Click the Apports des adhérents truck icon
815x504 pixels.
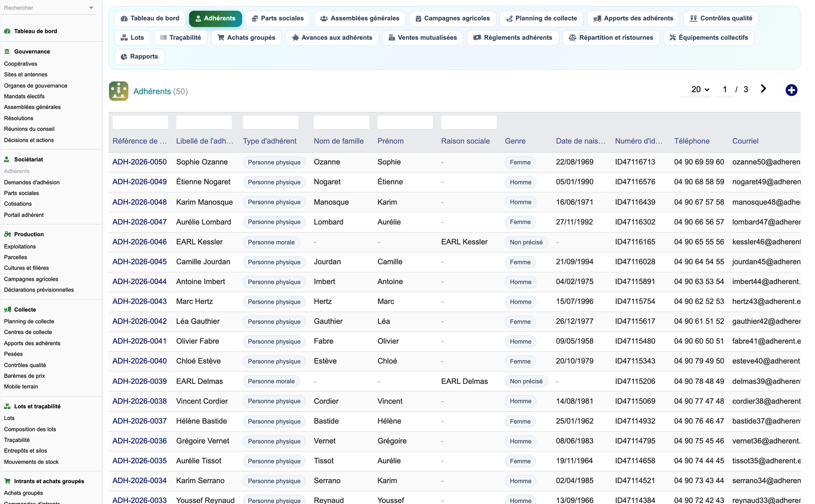pyautogui.click(x=597, y=19)
